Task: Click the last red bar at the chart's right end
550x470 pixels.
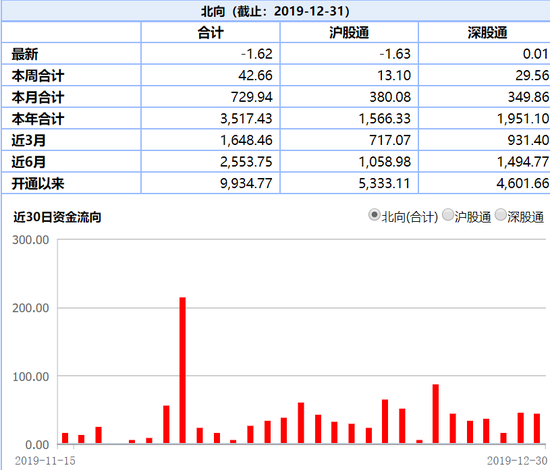Action: [x=537, y=429]
